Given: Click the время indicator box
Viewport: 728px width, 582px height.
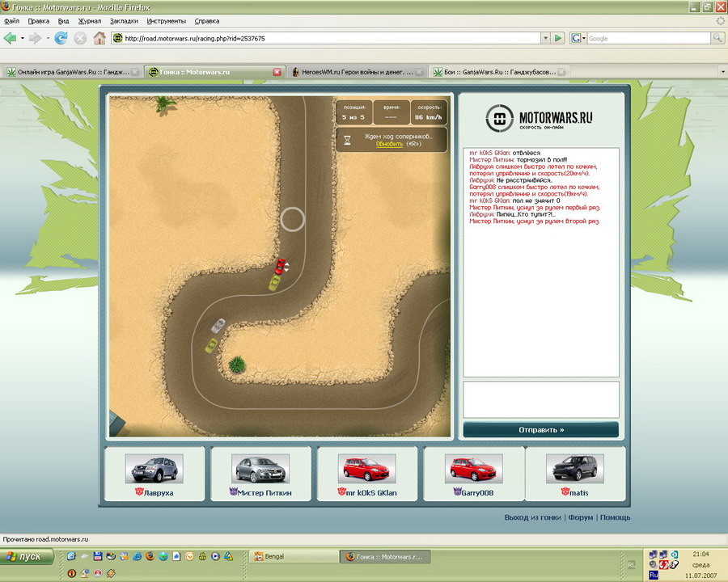Looking at the screenshot, I should (391, 112).
